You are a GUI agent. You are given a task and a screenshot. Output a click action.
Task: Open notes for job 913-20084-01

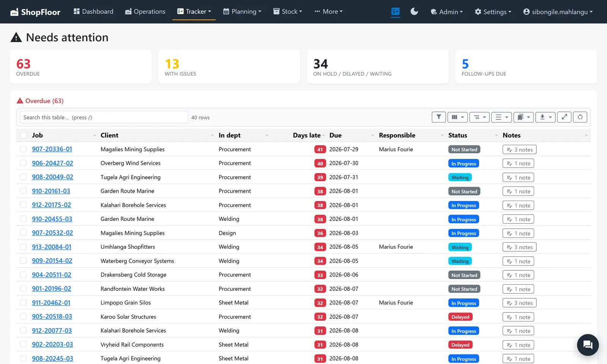519,247
